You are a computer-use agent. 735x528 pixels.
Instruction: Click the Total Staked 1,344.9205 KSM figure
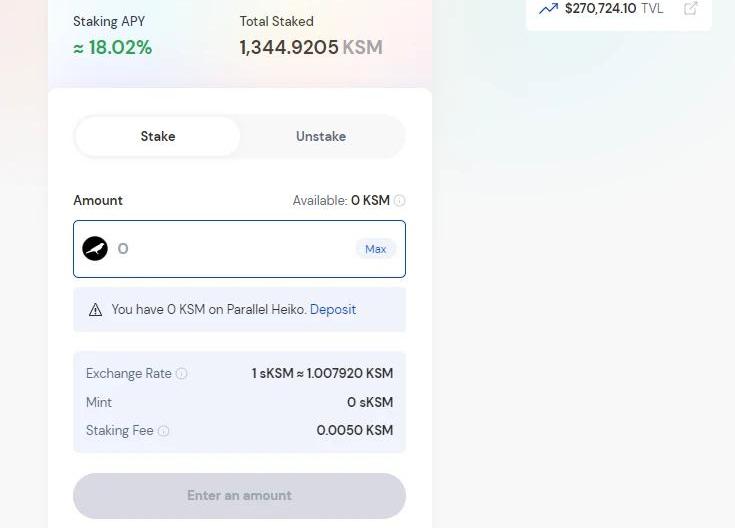pyautogui.click(x=310, y=47)
